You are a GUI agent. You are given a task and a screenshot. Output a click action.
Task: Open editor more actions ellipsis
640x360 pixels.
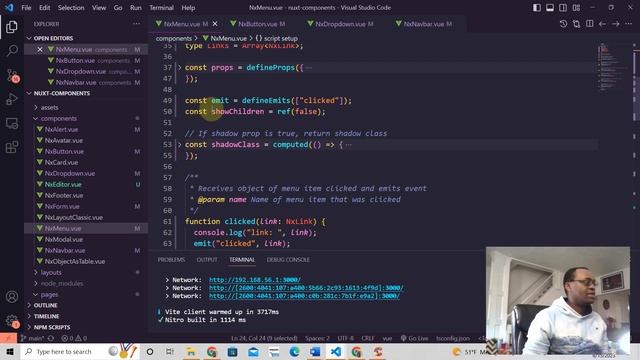point(629,24)
